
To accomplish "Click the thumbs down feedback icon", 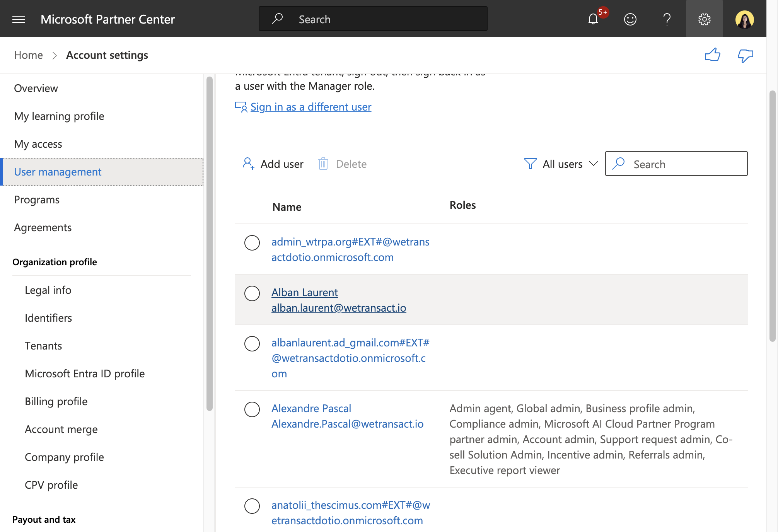I will [x=746, y=55].
